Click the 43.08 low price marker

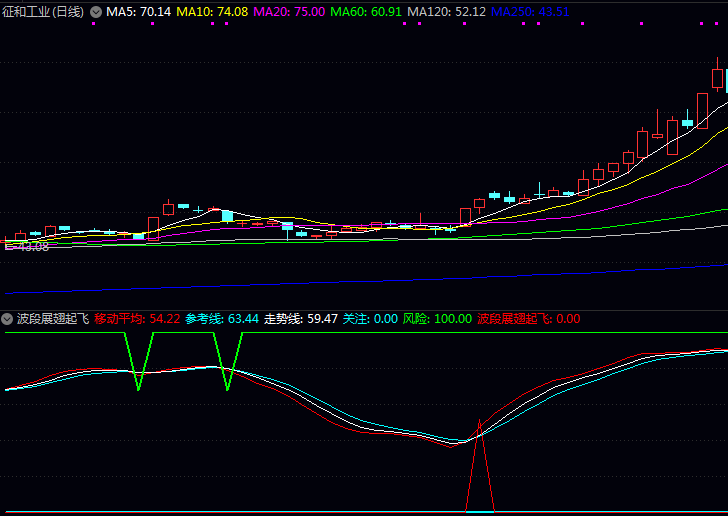[28, 246]
